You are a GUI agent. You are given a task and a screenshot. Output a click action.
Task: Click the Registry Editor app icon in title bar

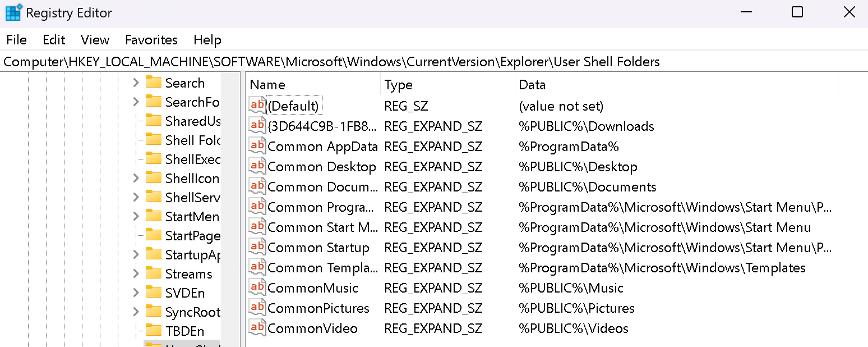(13, 12)
